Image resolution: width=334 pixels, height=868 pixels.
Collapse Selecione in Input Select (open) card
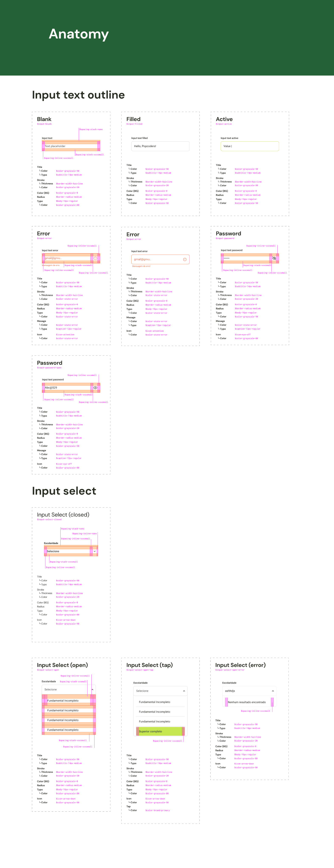point(92,689)
